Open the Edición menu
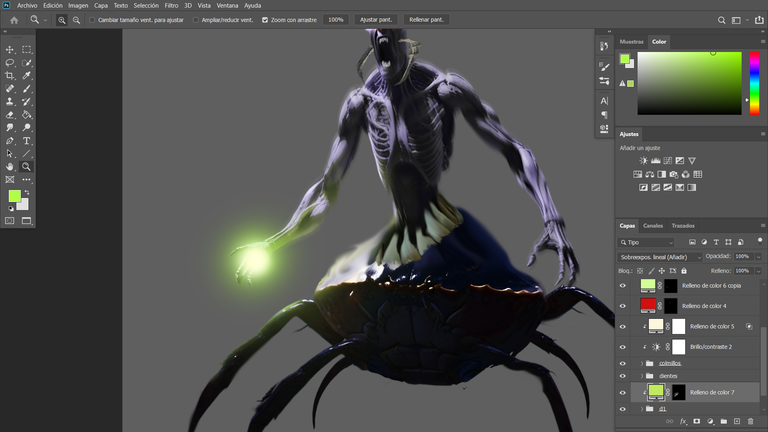768x432 pixels. coord(53,6)
